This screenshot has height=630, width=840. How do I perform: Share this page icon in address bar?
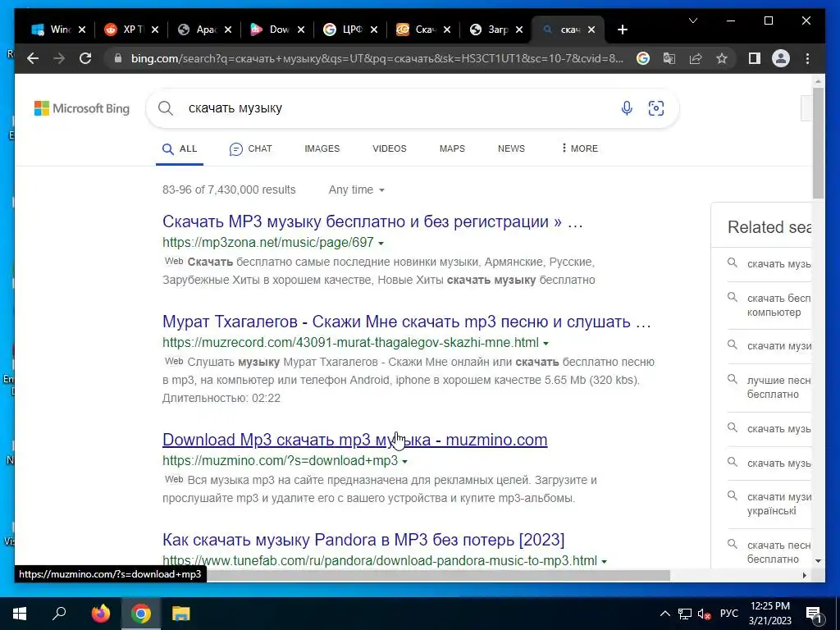click(696, 58)
